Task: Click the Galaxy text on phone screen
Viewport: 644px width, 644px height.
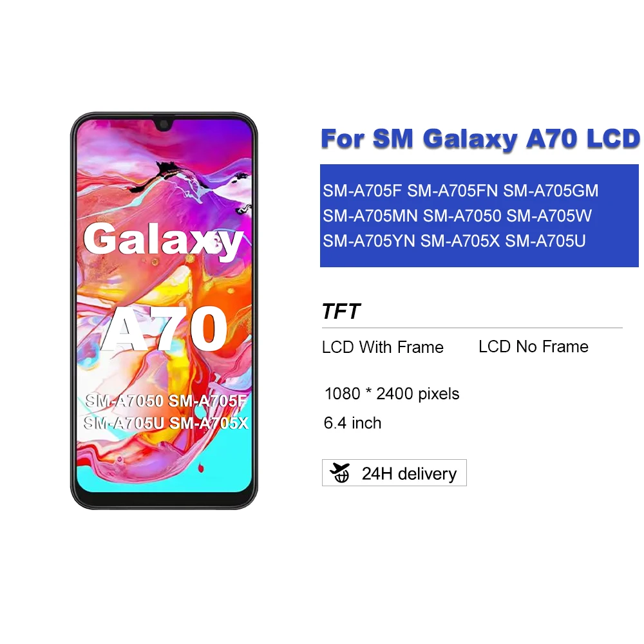Action: pyautogui.click(x=164, y=240)
